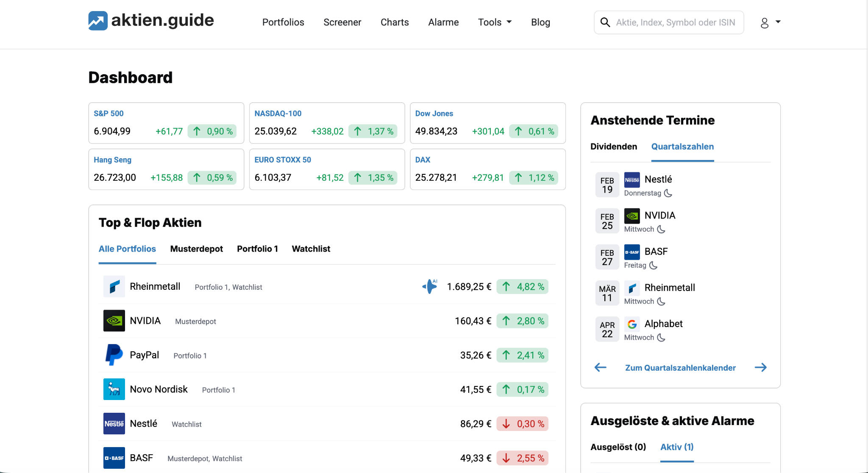Expand the Tools dropdown menu
868x473 pixels.
495,22
